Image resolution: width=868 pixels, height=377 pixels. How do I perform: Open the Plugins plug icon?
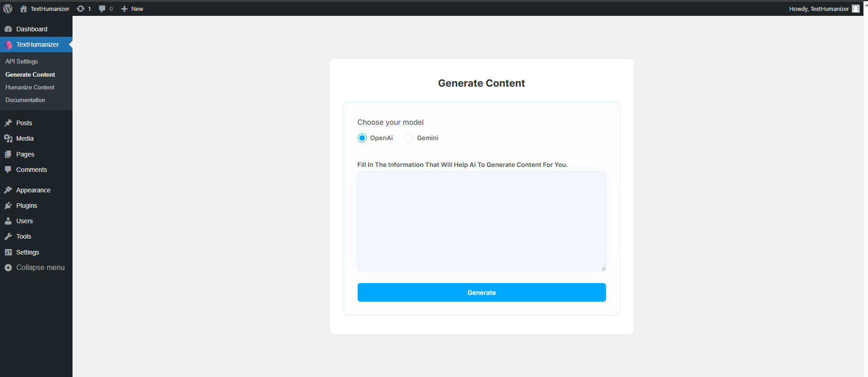[8, 205]
